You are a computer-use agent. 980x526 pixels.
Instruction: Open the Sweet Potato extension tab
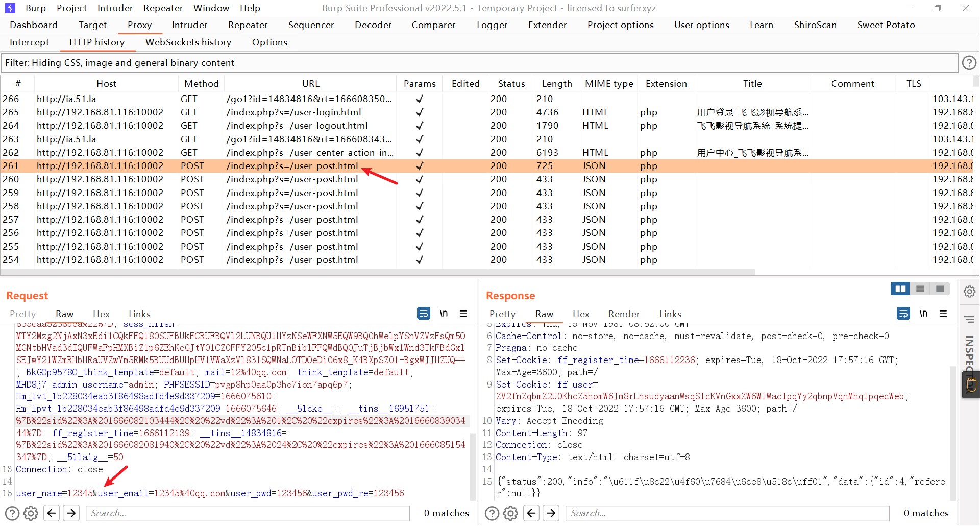[x=886, y=25]
